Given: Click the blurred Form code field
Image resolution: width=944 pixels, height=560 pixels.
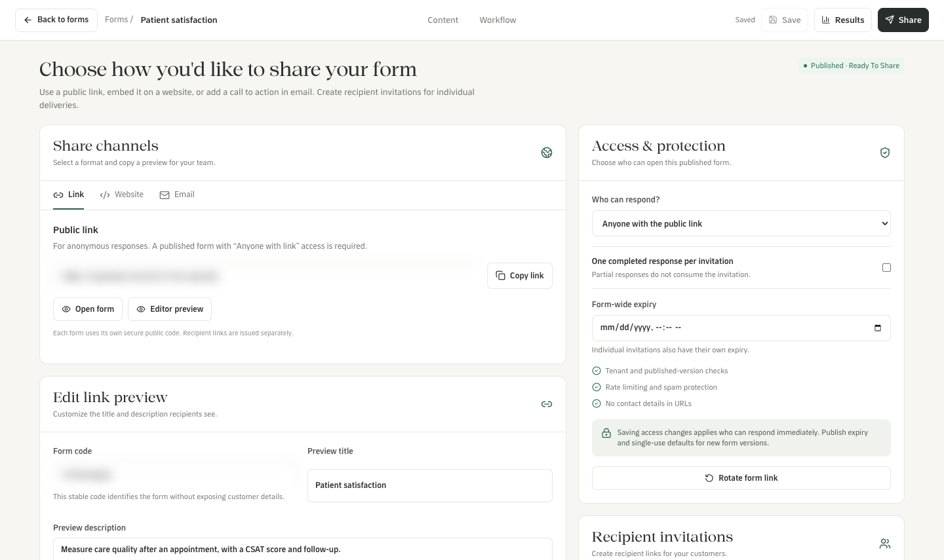Looking at the screenshot, I should pos(176,474).
